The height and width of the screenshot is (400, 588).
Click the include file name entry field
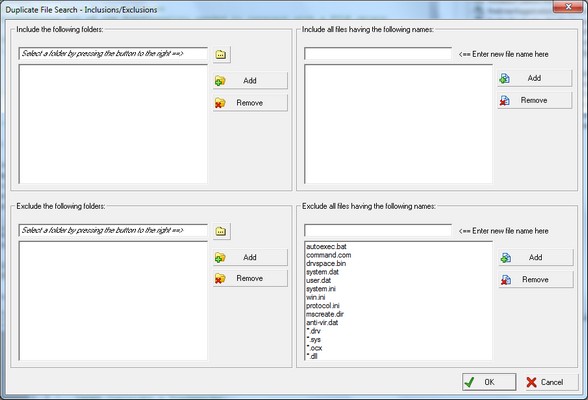point(378,53)
